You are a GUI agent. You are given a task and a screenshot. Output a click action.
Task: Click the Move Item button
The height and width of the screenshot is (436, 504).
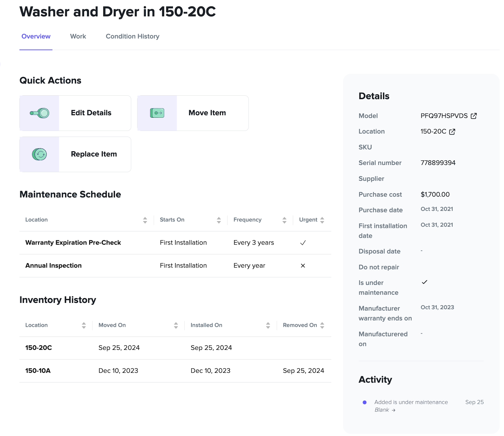[193, 113]
